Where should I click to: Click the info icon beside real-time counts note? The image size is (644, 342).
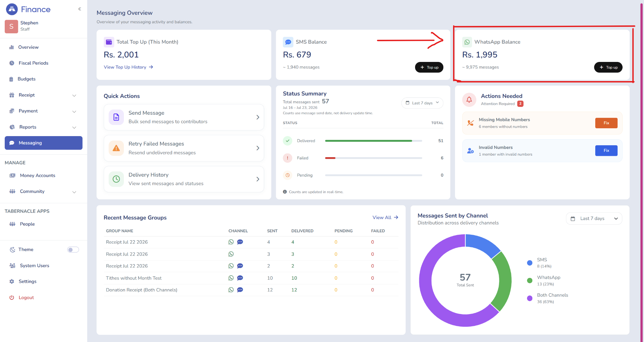[x=285, y=192]
